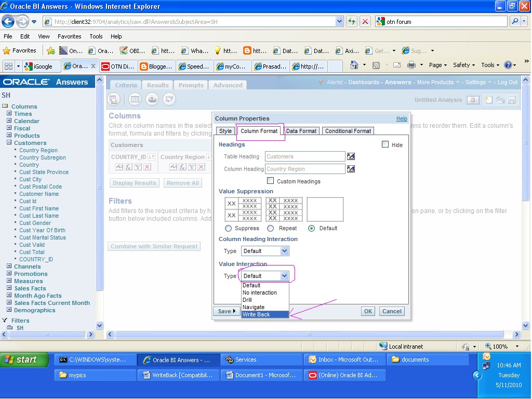532x399 pixels.
Task: Click the Dashboards link
Action: [x=364, y=82]
